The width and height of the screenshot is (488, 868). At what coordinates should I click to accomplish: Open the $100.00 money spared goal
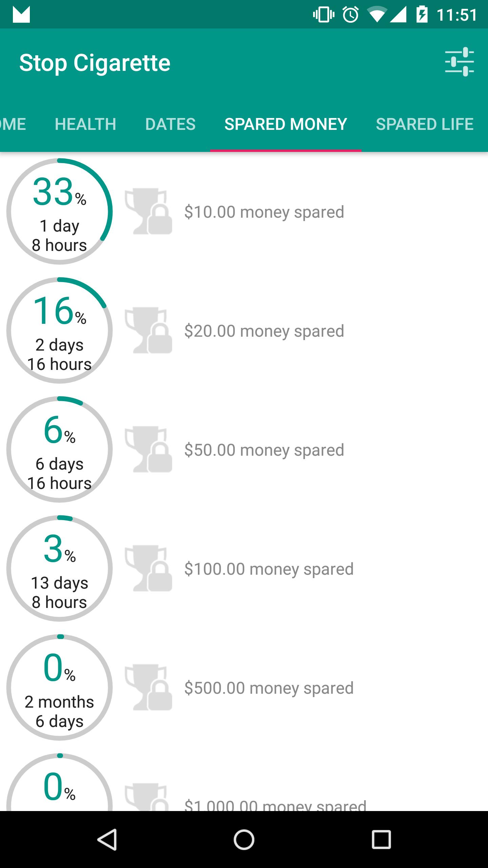(269, 569)
